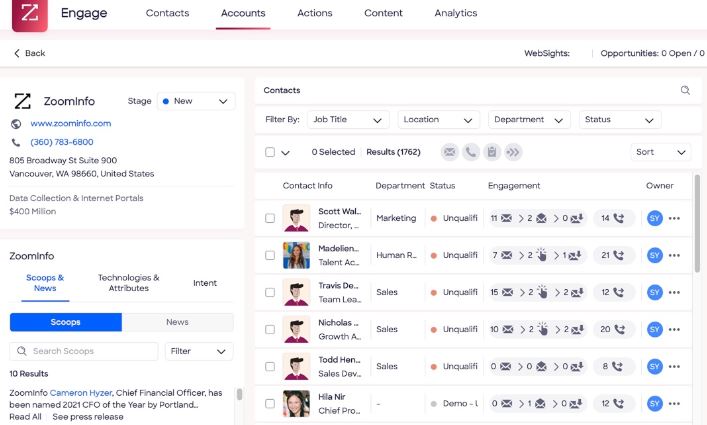Click emails sent icon in Scott Wal.. row
Image resolution: width=707 pixels, height=425 pixels.
click(506, 218)
